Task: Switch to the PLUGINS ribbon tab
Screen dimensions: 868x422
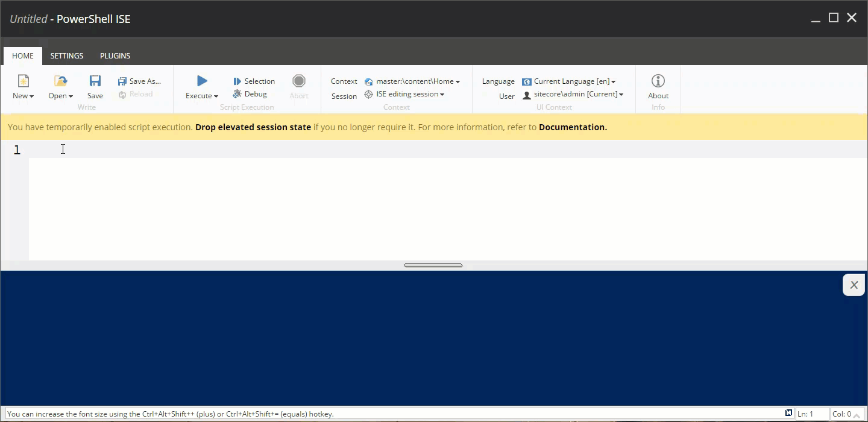Action: pyautogui.click(x=115, y=55)
